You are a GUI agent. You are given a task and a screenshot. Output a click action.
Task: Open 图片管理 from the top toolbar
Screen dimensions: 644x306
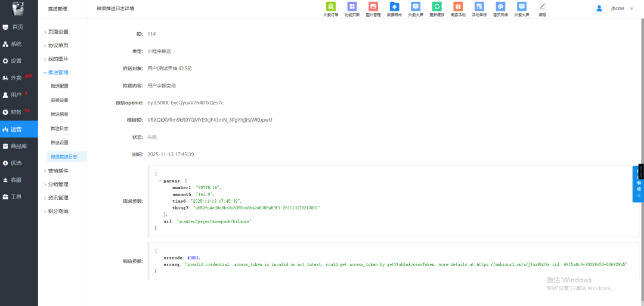point(373,8)
